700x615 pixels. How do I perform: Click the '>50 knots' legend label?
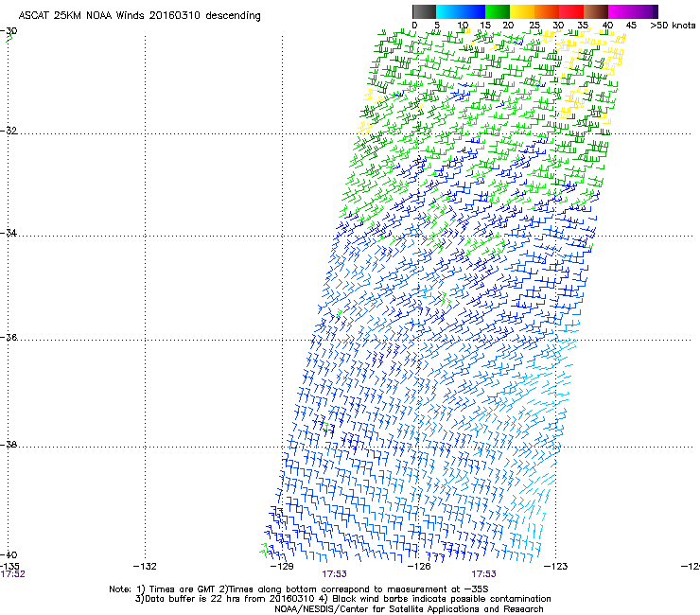point(673,26)
